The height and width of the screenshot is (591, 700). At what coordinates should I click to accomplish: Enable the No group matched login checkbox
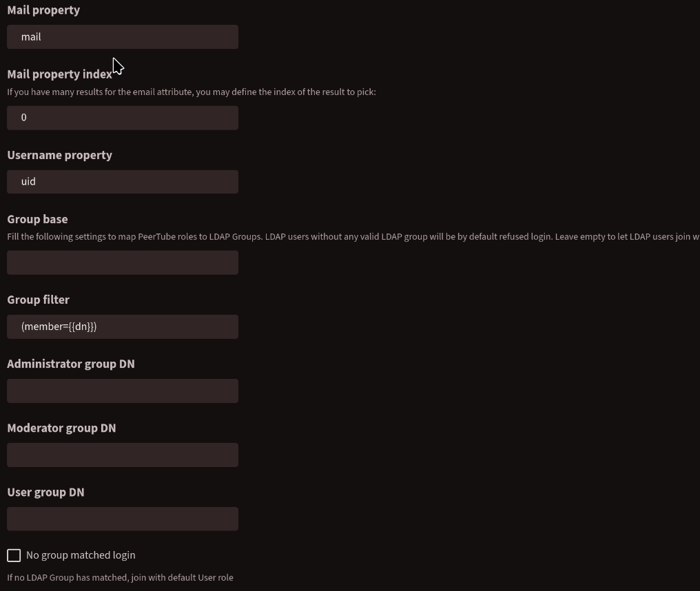click(14, 555)
